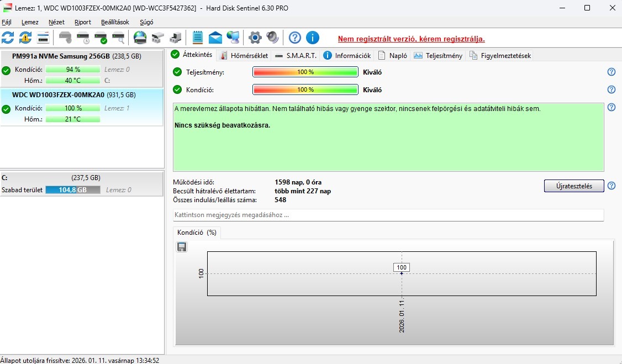This screenshot has width=622, height=364.
Task: Click the start/stop count value 548
Action: click(x=280, y=200)
